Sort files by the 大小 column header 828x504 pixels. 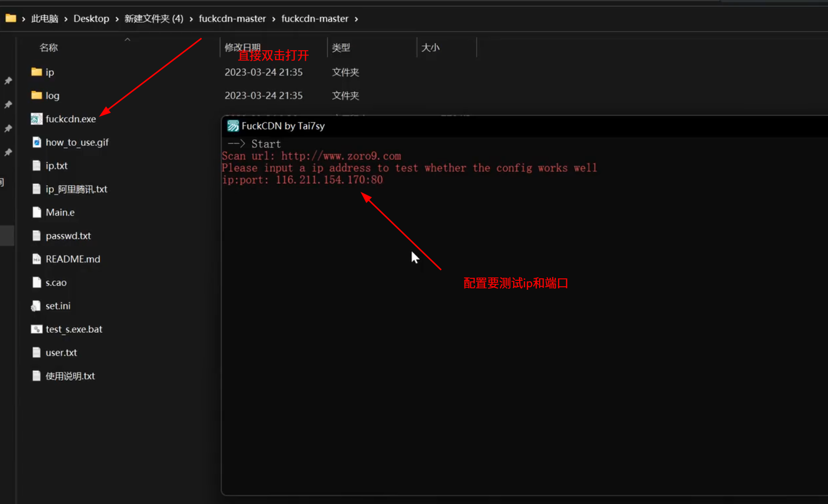[x=431, y=48]
